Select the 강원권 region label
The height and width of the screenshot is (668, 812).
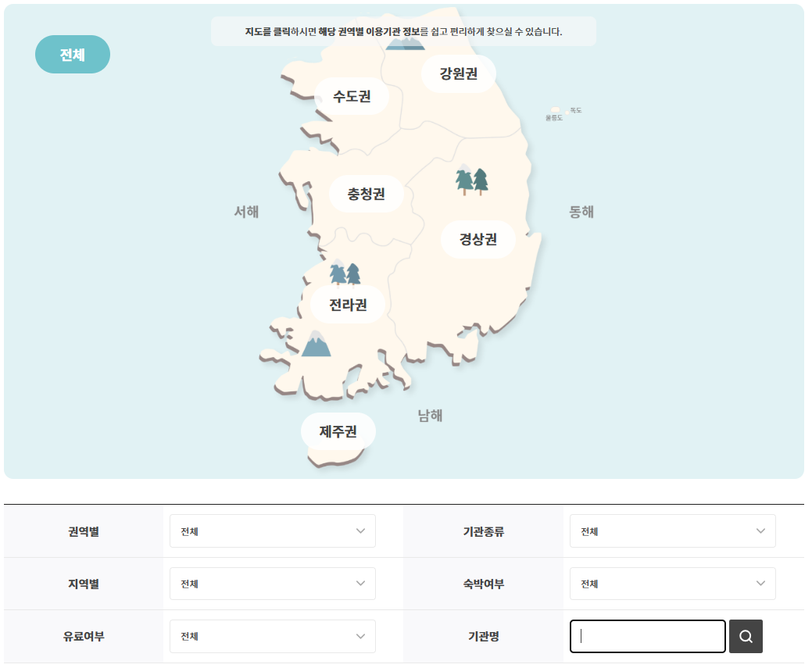(458, 73)
